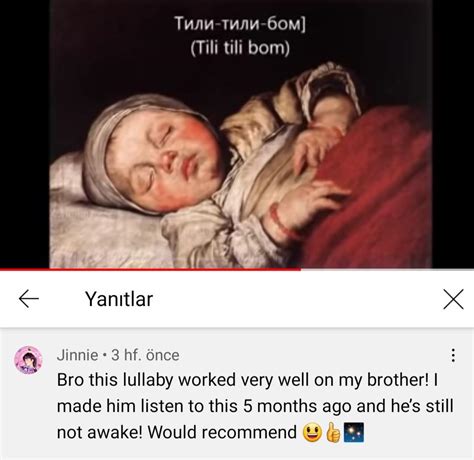Click the 'Would recommend' line of the comment
Viewport: 474px width, 460px height.
tap(210, 432)
